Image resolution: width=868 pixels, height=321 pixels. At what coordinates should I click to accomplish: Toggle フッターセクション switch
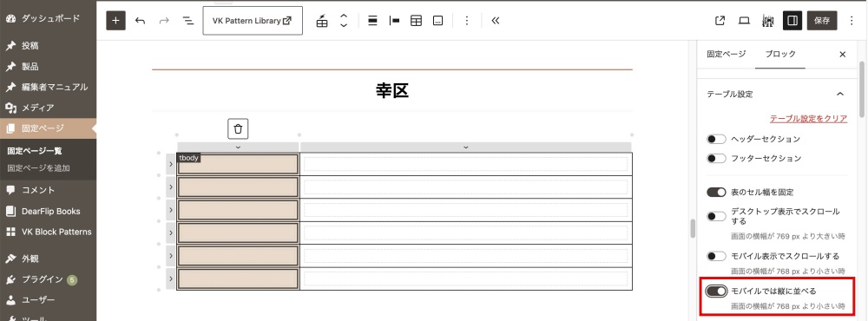(x=716, y=158)
